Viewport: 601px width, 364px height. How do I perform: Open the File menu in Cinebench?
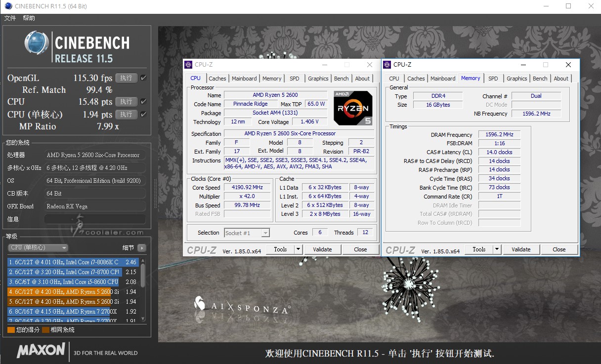pyautogui.click(x=10, y=18)
